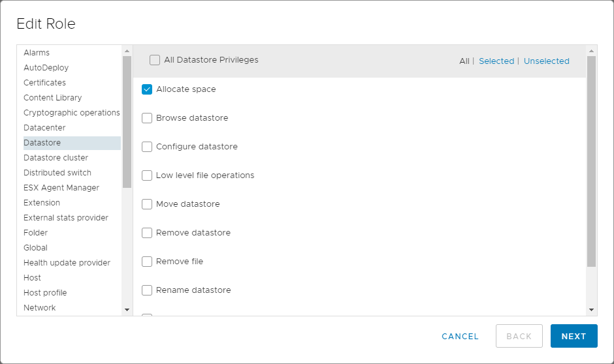
Task: Show only Selected privileges
Action: click(496, 61)
